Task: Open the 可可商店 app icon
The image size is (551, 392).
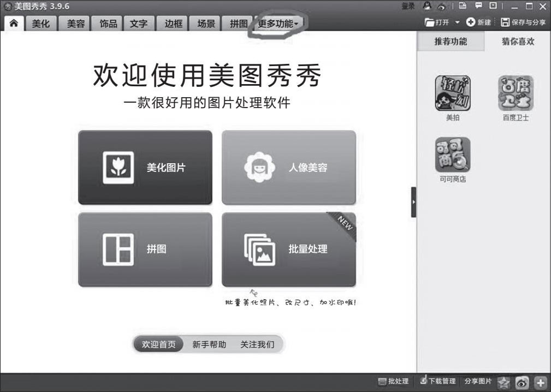Action: 453,155
